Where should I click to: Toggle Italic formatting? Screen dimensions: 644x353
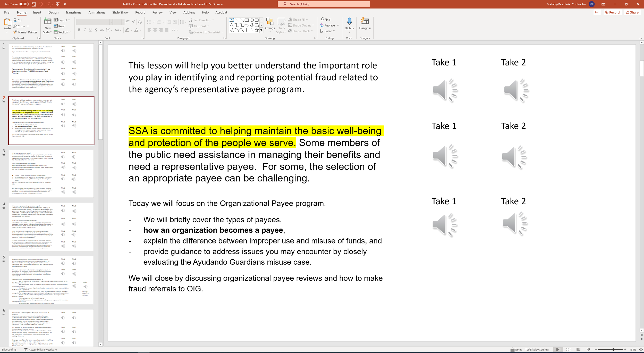tap(85, 30)
